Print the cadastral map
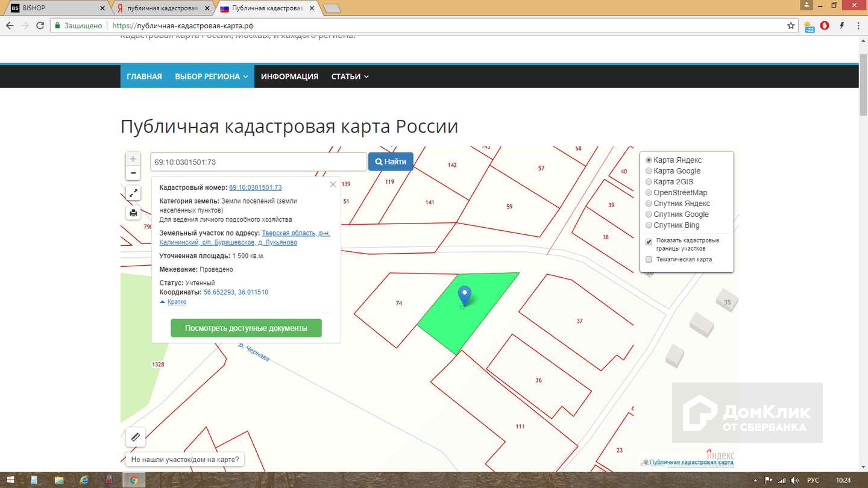 pos(133,213)
